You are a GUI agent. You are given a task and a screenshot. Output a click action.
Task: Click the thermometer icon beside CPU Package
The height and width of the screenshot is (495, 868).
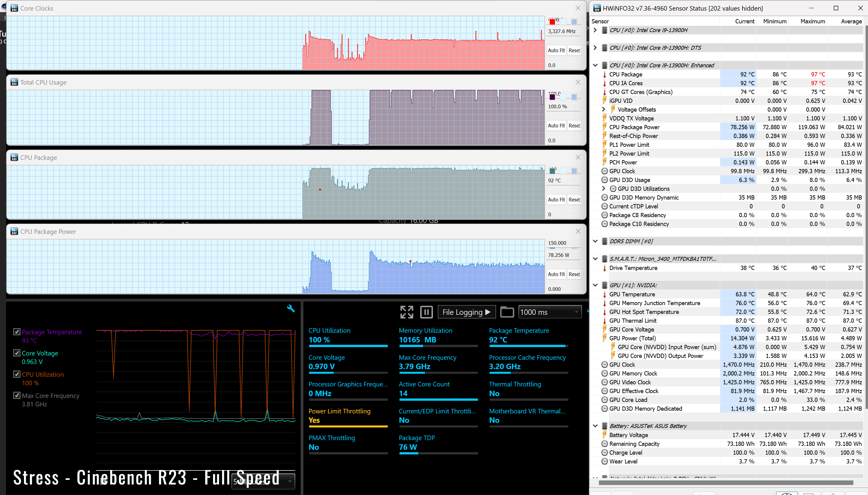pos(605,74)
